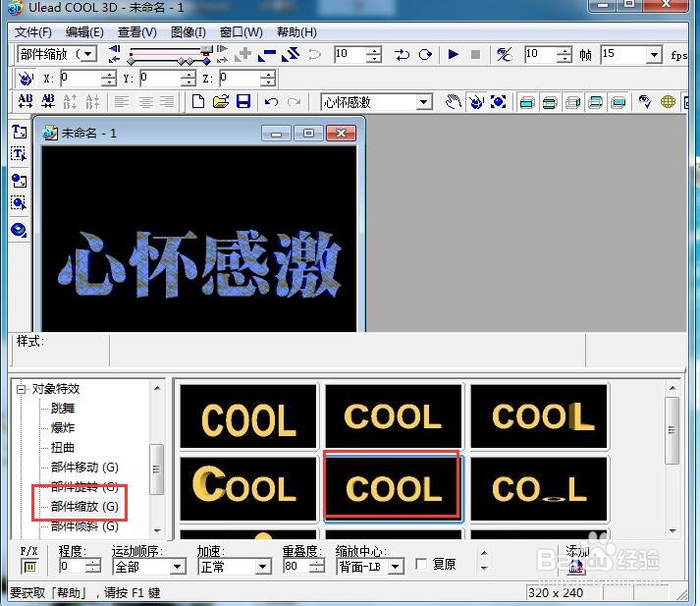Open the 缩放中心 dropdown showing 背面-LB
700x606 pixels.
tap(395, 567)
